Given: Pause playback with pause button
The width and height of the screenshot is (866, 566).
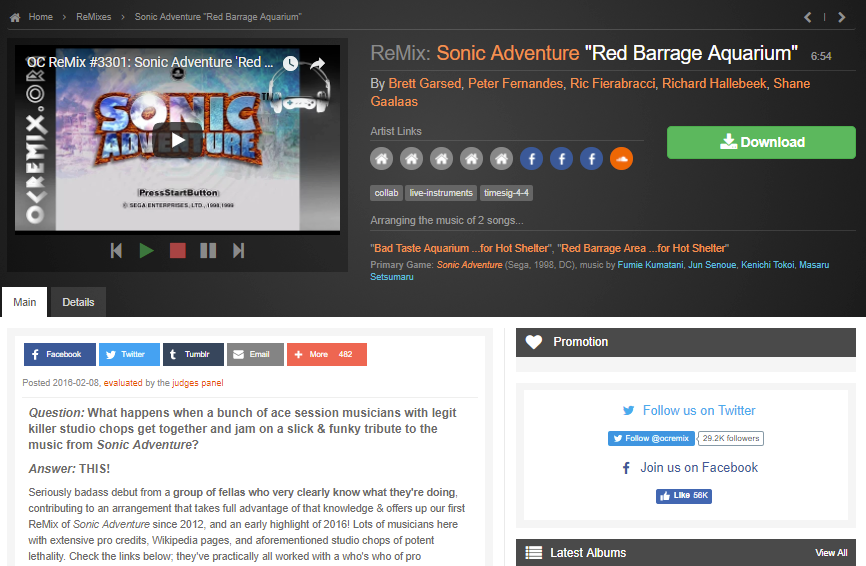Looking at the screenshot, I should pos(208,251).
